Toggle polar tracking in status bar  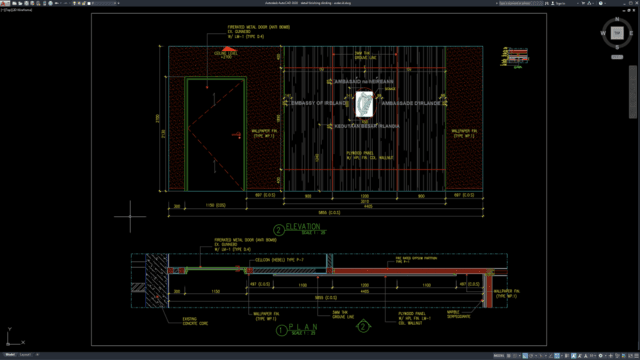(531, 356)
